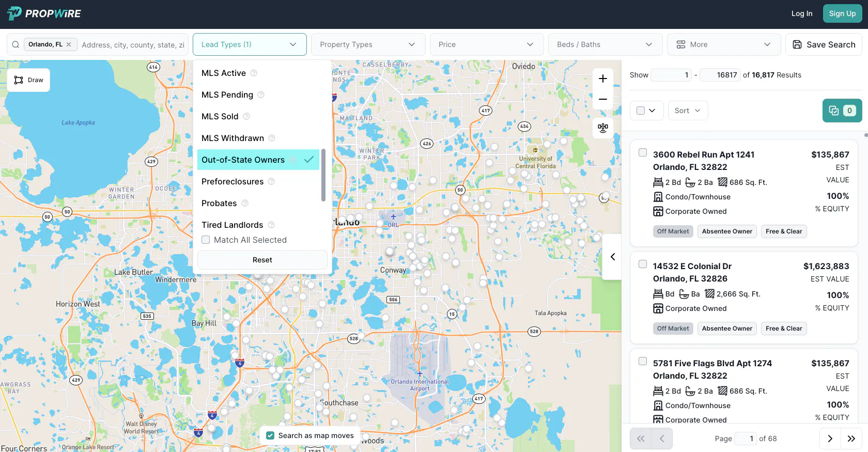Screen dimensions: 868x452
Task: Choose the Preforeclosures lead type
Action: pyautogui.click(x=233, y=181)
